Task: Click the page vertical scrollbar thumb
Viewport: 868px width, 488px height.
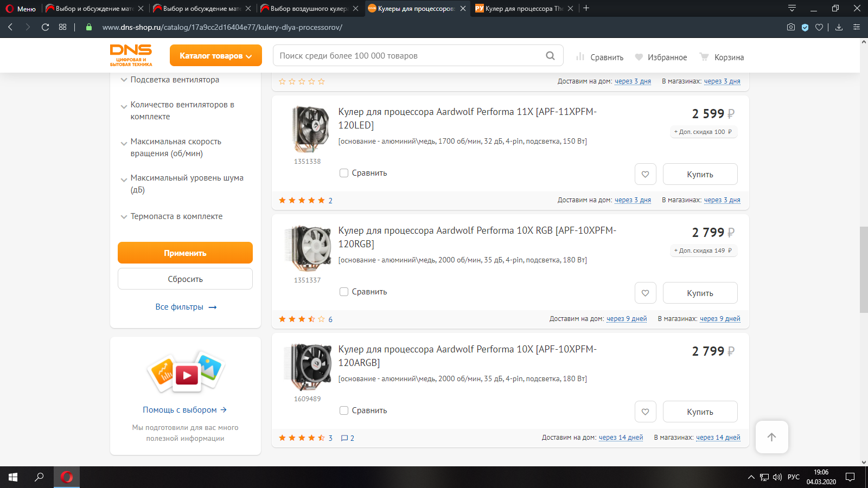Action: pyautogui.click(x=864, y=269)
